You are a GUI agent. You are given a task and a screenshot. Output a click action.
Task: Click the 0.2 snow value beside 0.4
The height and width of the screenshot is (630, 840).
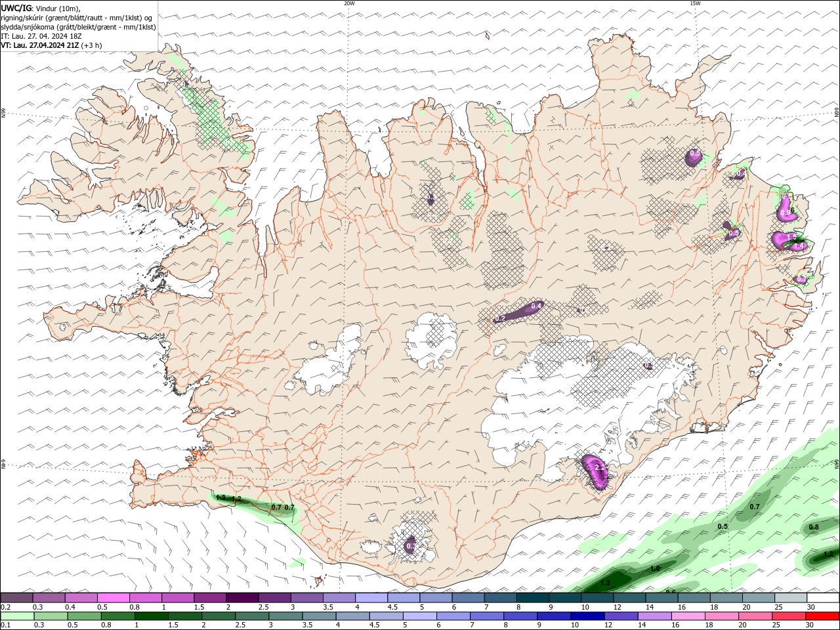point(500,318)
